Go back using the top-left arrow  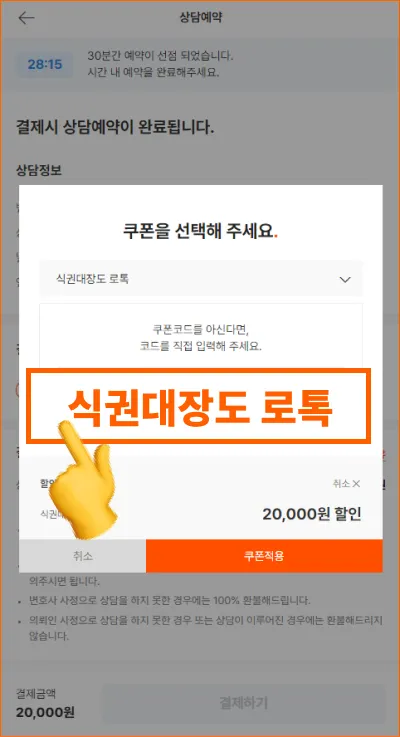(x=26, y=18)
